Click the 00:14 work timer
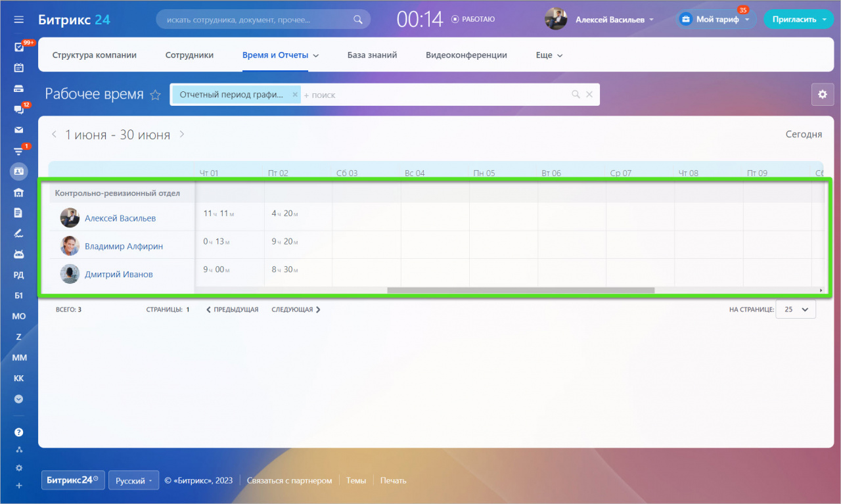This screenshot has width=841, height=504. tap(420, 20)
